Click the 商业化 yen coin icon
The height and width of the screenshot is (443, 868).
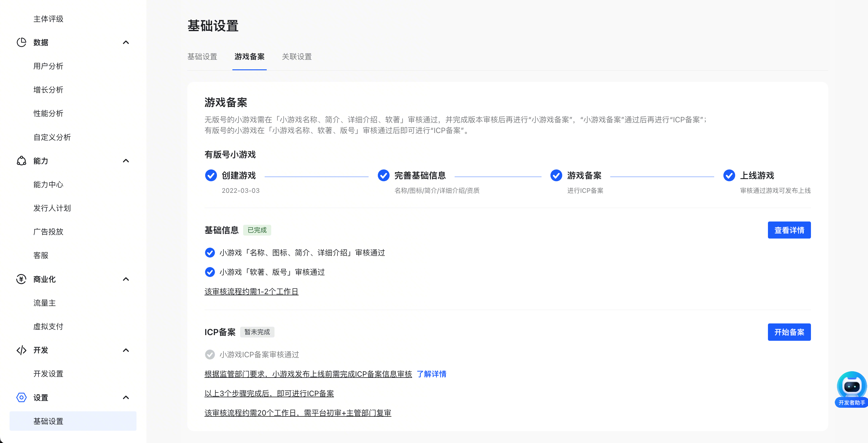click(x=21, y=279)
